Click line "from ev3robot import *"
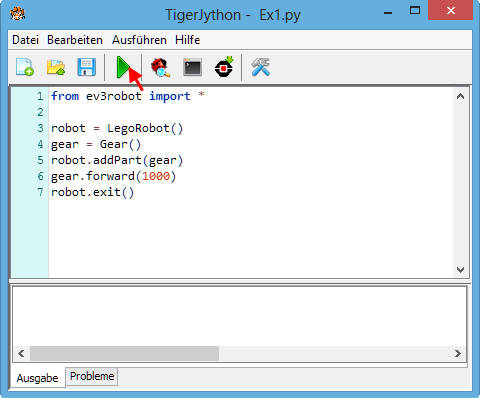This screenshot has height=398, width=480. click(x=128, y=96)
